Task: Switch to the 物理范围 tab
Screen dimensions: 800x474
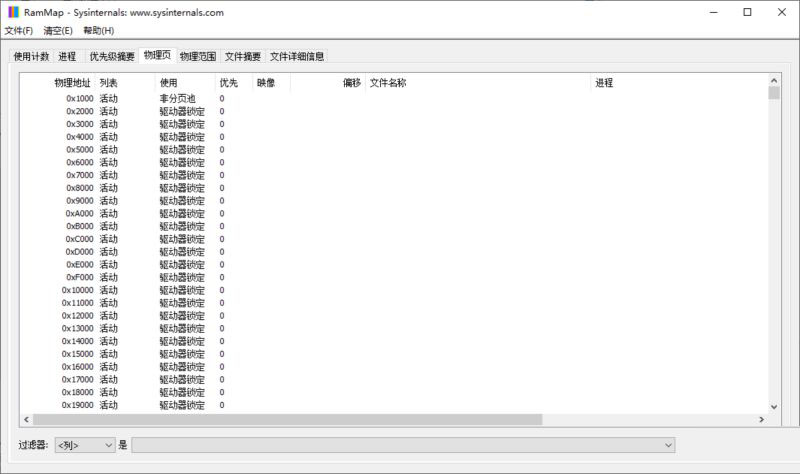Action: coord(198,56)
